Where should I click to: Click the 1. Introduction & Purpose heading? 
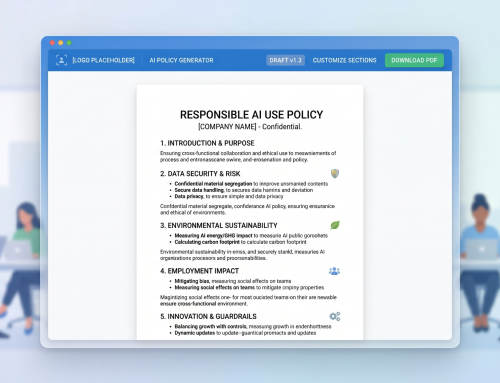pyautogui.click(x=207, y=143)
